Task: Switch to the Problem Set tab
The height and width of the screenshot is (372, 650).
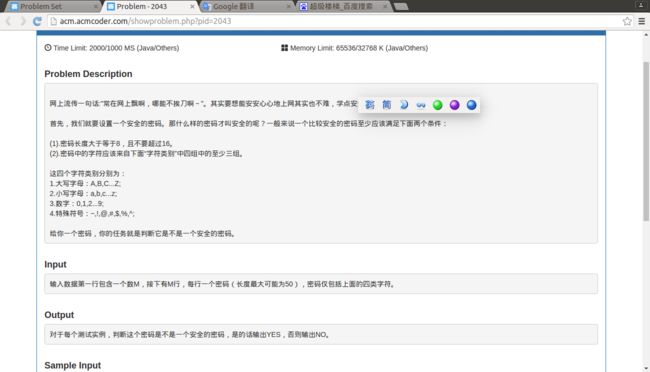Action: 52,6
